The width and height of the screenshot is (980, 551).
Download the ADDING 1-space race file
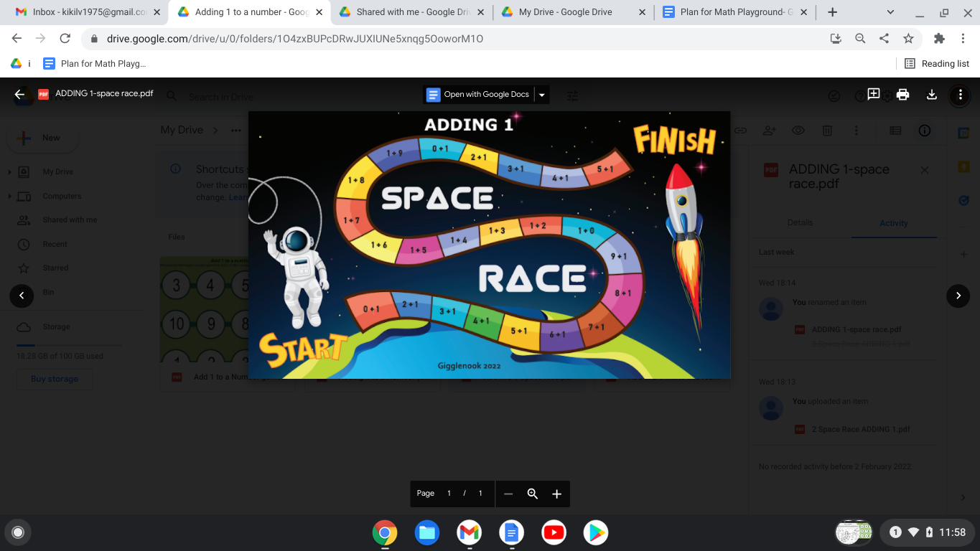click(x=932, y=94)
